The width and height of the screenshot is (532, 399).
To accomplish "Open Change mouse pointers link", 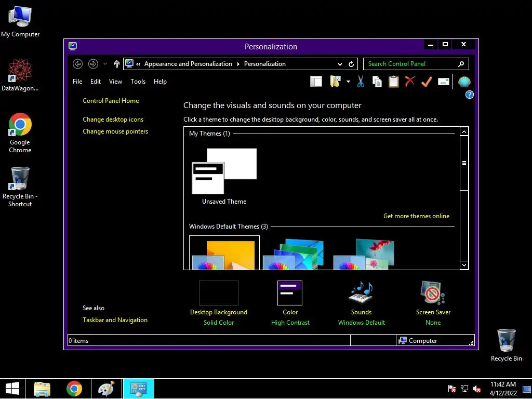I will 115,131.
